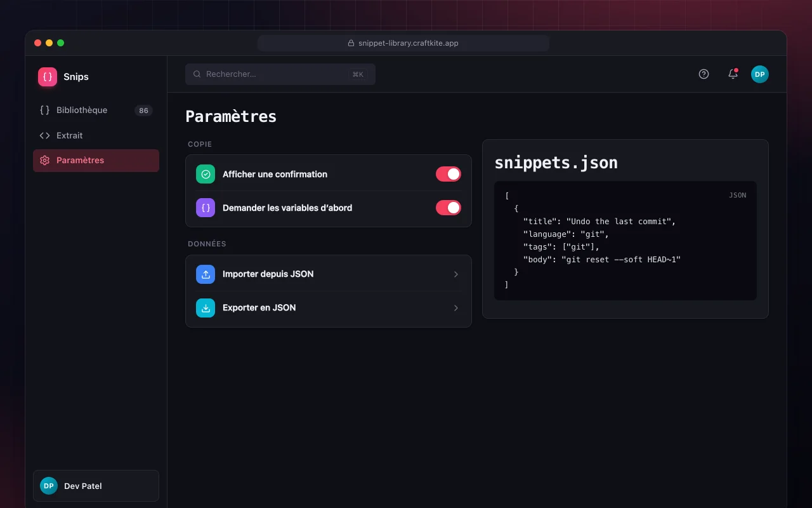Click the Paramètres gear icon in sidebar

[44, 161]
